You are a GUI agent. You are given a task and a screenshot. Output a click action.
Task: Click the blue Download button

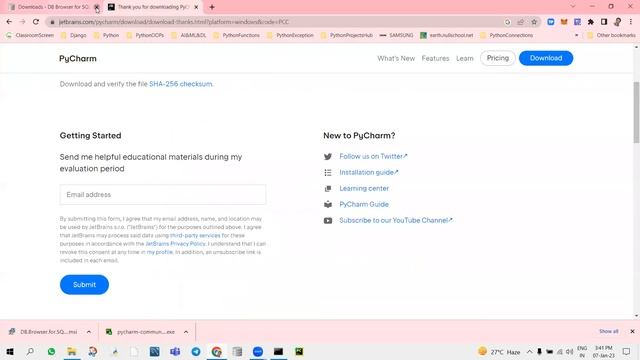pos(546,58)
